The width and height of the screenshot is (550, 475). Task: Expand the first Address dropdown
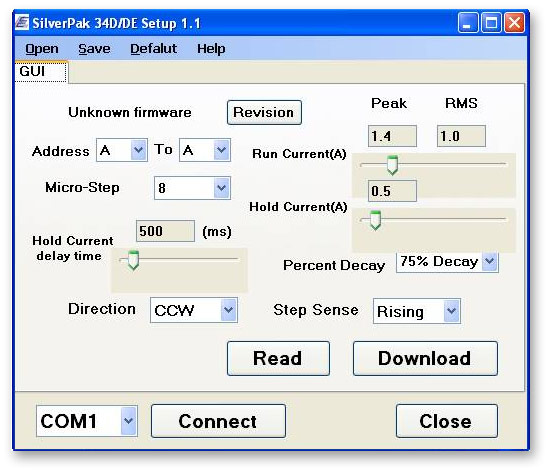122,150
